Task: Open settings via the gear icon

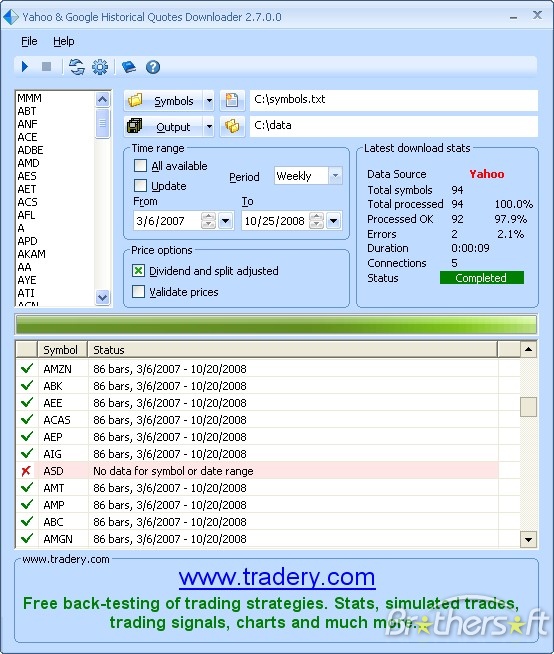Action: tap(100, 67)
